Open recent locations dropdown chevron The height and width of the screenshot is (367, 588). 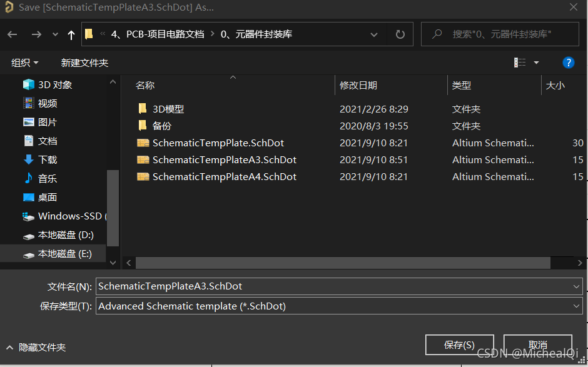[55, 34]
